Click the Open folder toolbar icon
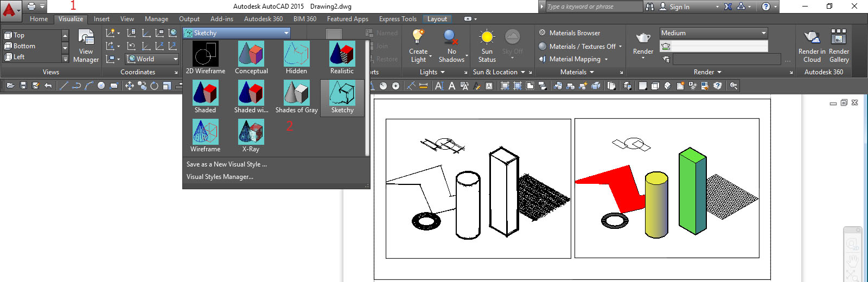This screenshot has width=868, height=282. 10,86
